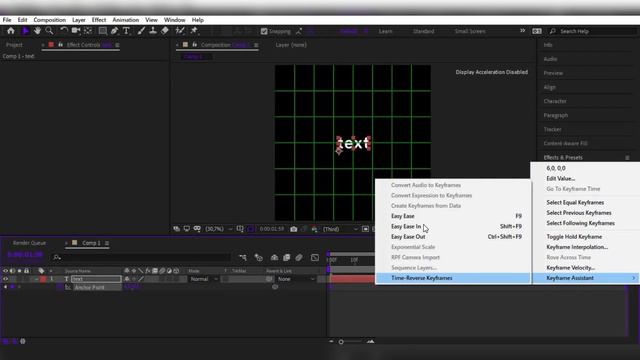Screen dimensions: 640x360
Task: Open Effect Controls panel menu
Action: [117, 45]
